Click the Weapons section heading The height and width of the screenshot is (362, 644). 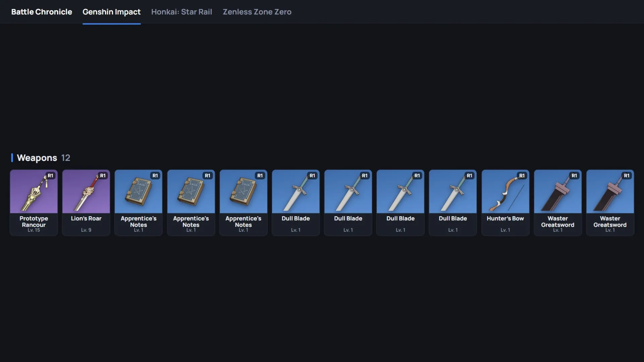click(37, 158)
